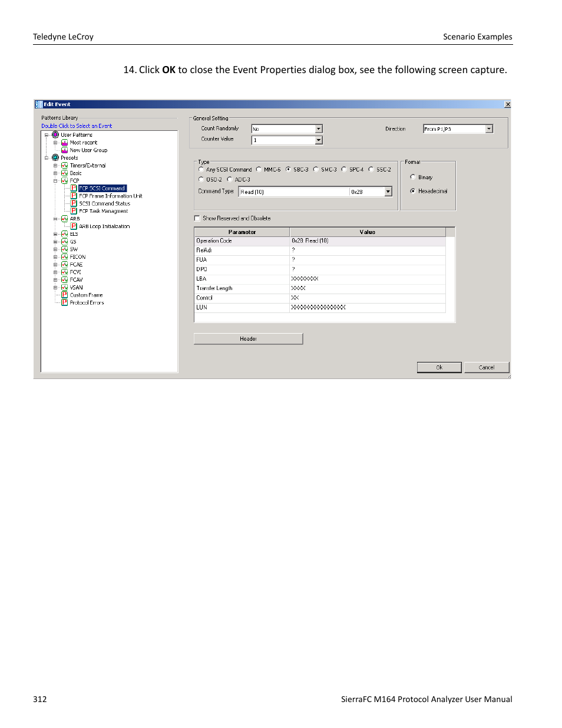Click the ELS category icon
This screenshot has height=728, width=562.
click(x=65, y=234)
